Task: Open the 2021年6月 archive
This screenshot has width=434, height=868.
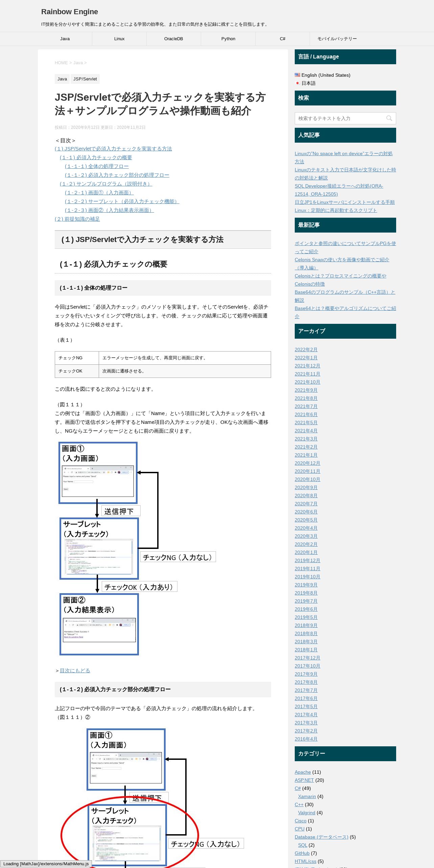Action: coord(306,414)
